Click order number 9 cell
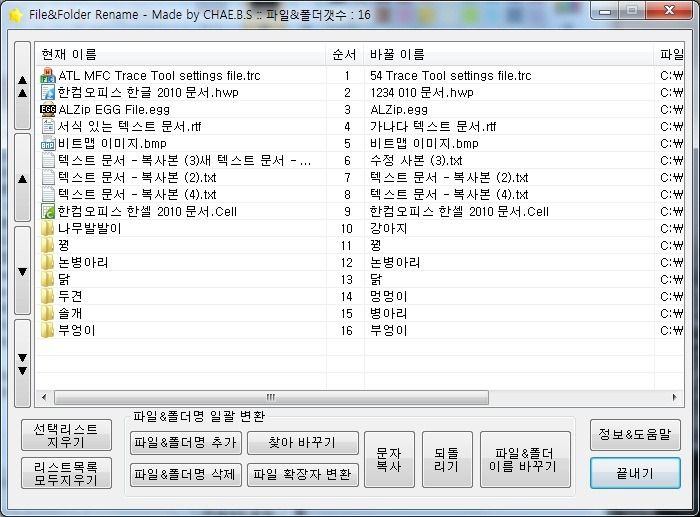Screen dimensions: 700x517 347,211
